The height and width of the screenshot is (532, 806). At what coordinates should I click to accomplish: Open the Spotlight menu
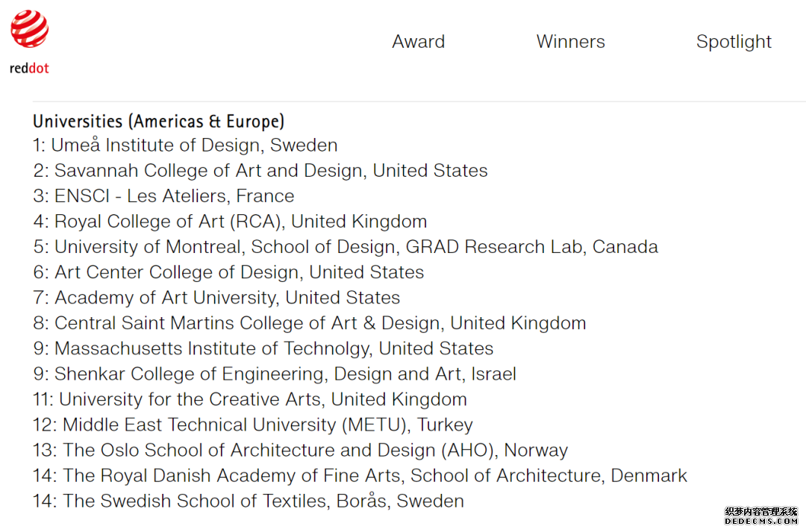click(x=734, y=42)
